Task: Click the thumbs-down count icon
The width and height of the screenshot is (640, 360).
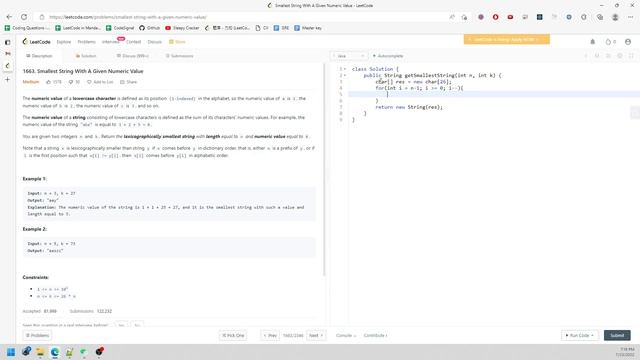Action: pyautogui.click(x=74, y=82)
